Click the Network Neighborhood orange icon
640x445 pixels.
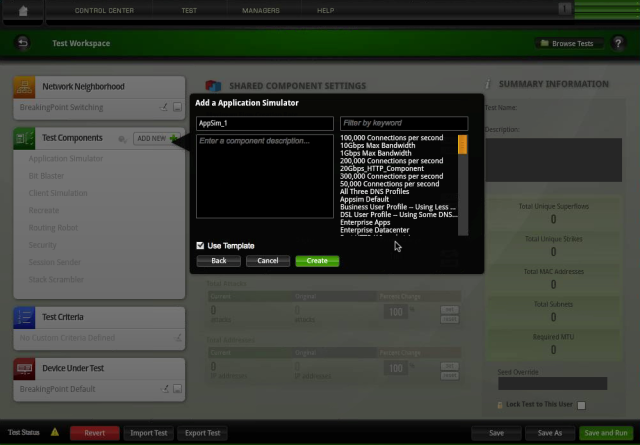24,87
